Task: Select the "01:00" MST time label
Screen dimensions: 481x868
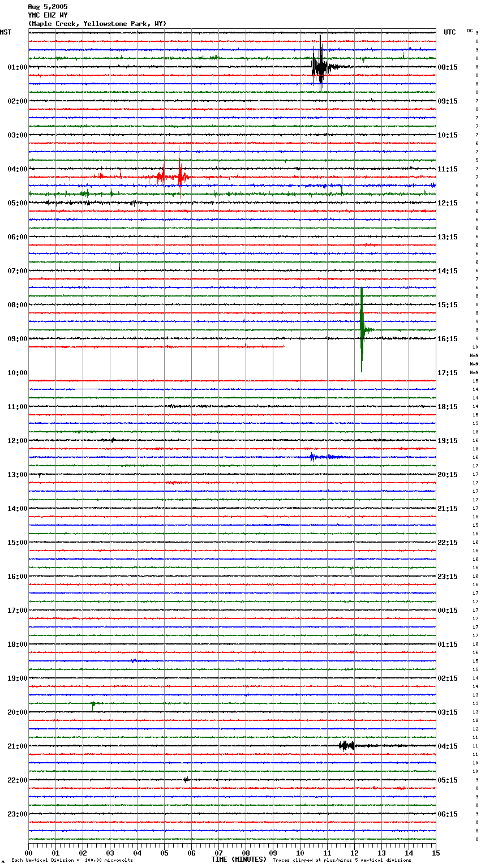Action: click(x=18, y=67)
